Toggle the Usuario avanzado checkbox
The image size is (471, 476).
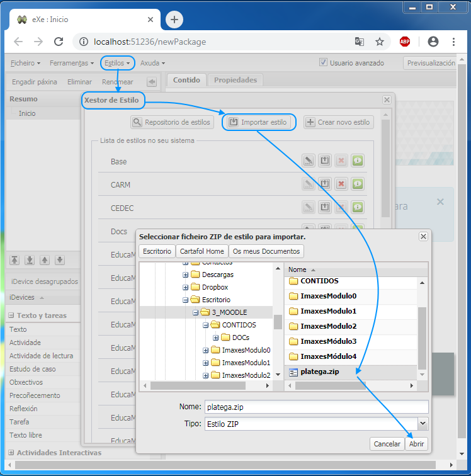point(323,63)
